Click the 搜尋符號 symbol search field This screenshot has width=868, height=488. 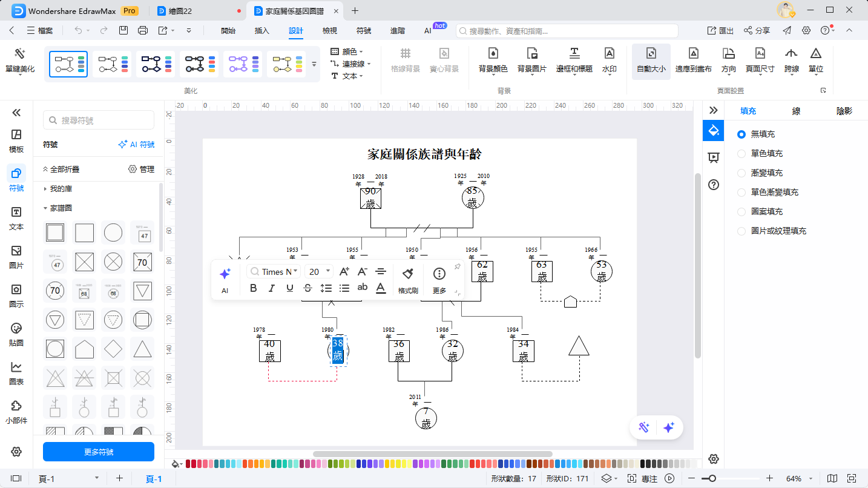98,120
